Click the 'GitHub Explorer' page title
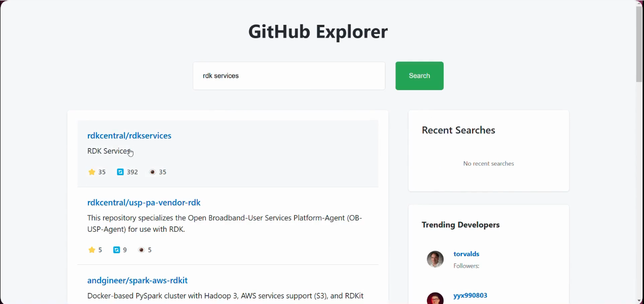Image resolution: width=644 pixels, height=304 pixels. (318, 32)
